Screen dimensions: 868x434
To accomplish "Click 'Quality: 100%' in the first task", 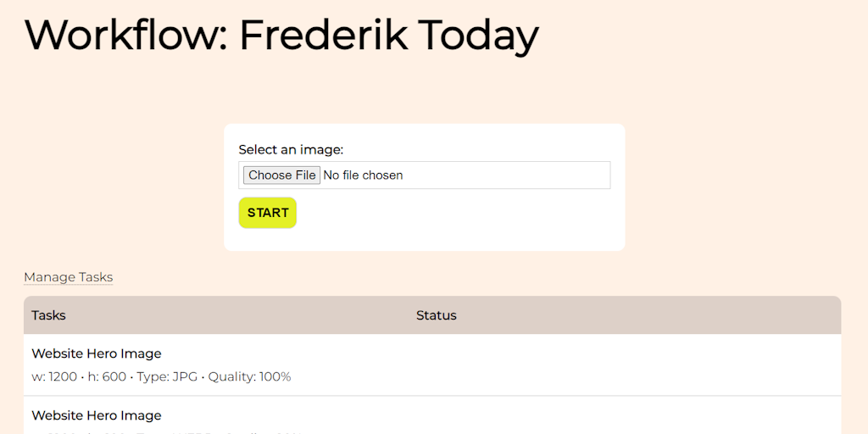I will click(249, 376).
